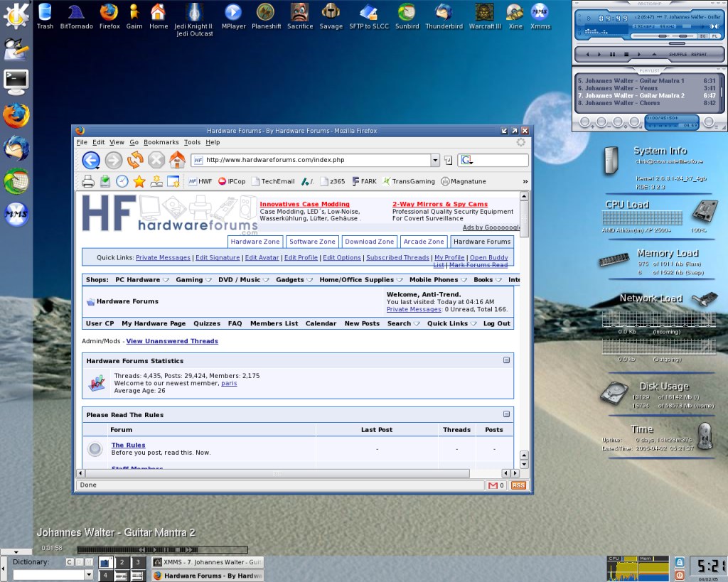728x582 pixels.
Task: Toggle the PL playlist button in XMMS
Action: tap(714, 36)
